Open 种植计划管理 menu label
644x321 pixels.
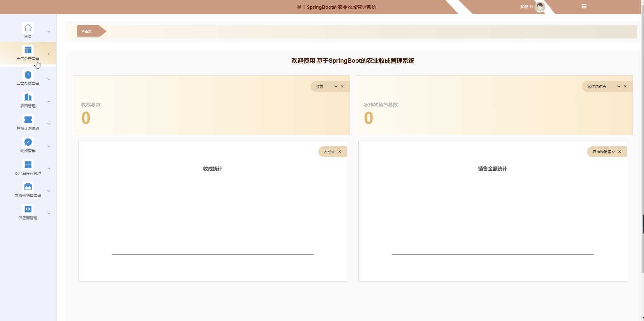[x=28, y=128]
